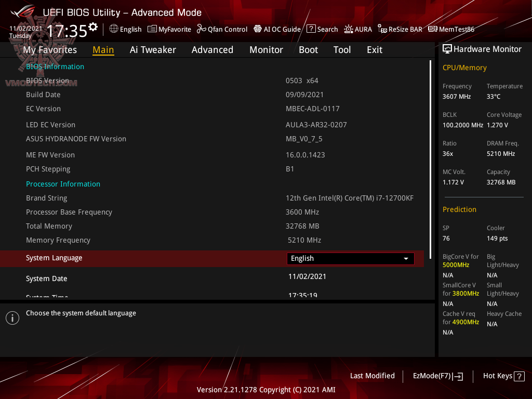The width and height of the screenshot is (532, 399).
Task: Switch to My Favorites tab
Action: click(x=50, y=50)
